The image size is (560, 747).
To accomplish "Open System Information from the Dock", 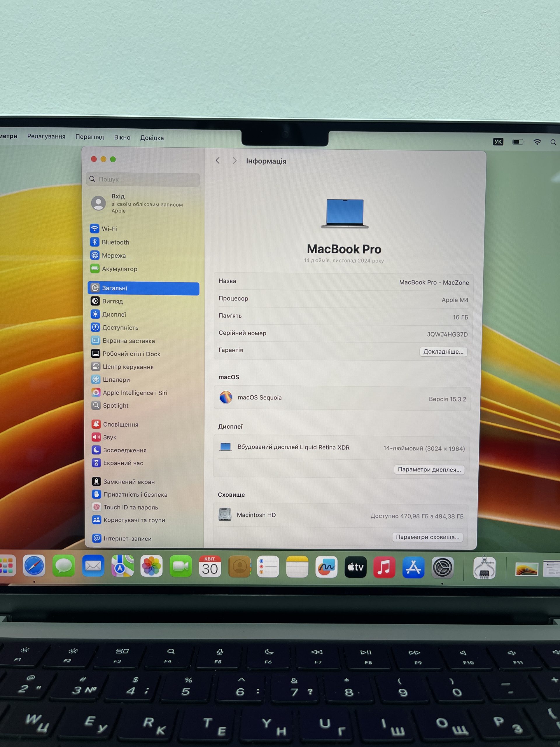I will 484,568.
